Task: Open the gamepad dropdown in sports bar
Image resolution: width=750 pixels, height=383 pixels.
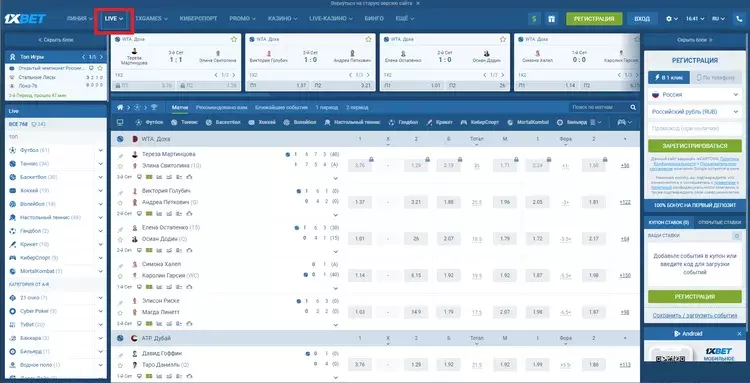Action: (625, 122)
